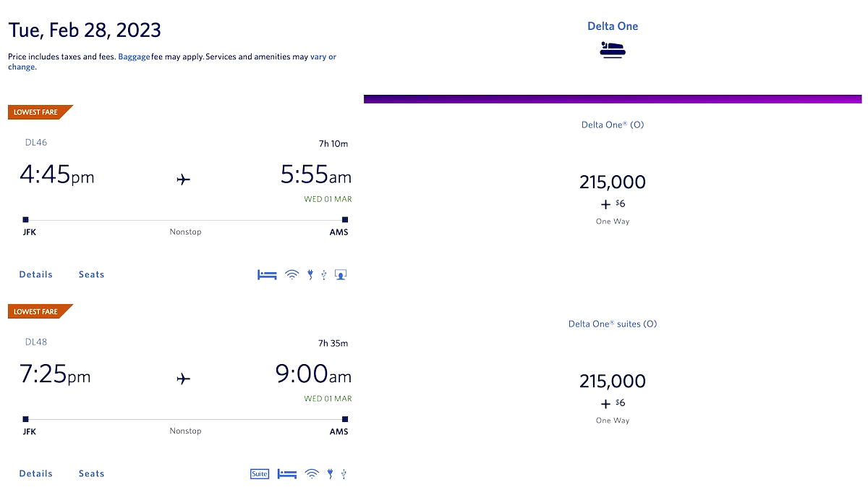Click the JFK marker on the DL46 route line
This screenshot has height=498, width=868.
[x=25, y=219]
